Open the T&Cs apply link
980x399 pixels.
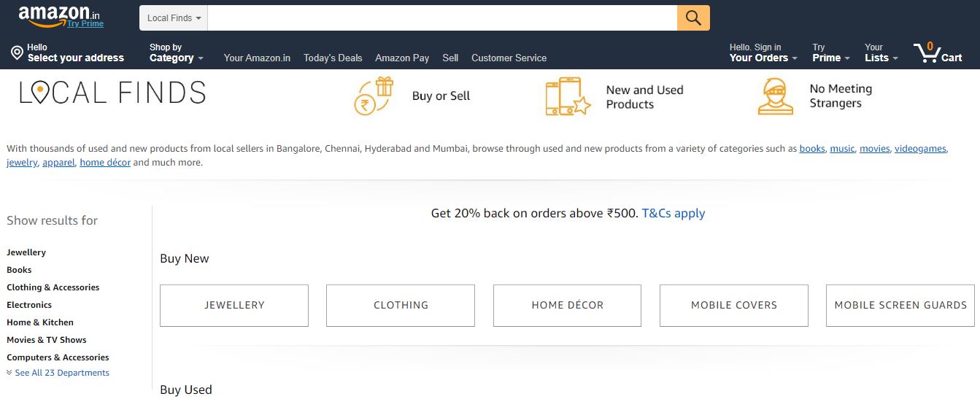673,214
